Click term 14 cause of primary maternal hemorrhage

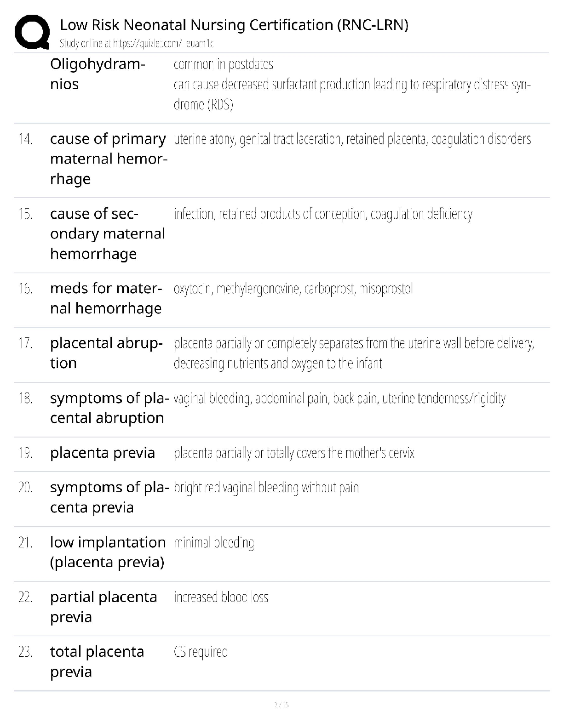coord(108,159)
